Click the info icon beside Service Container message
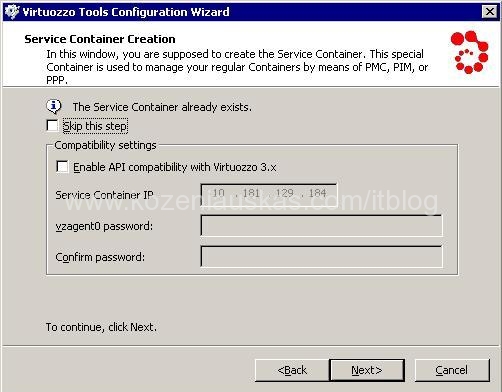Image resolution: width=502 pixels, height=392 pixels. 53,106
